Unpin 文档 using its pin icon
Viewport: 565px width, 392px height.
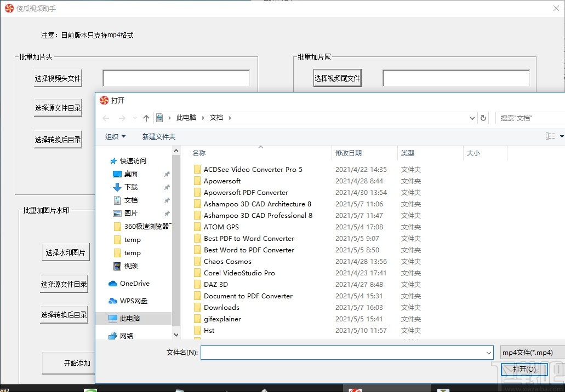(x=167, y=200)
